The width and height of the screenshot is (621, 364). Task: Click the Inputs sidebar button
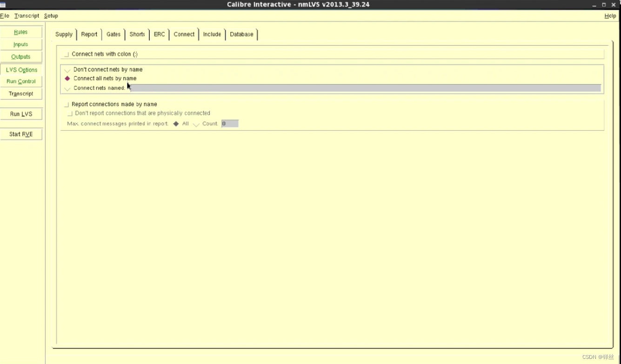[x=21, y=45]
